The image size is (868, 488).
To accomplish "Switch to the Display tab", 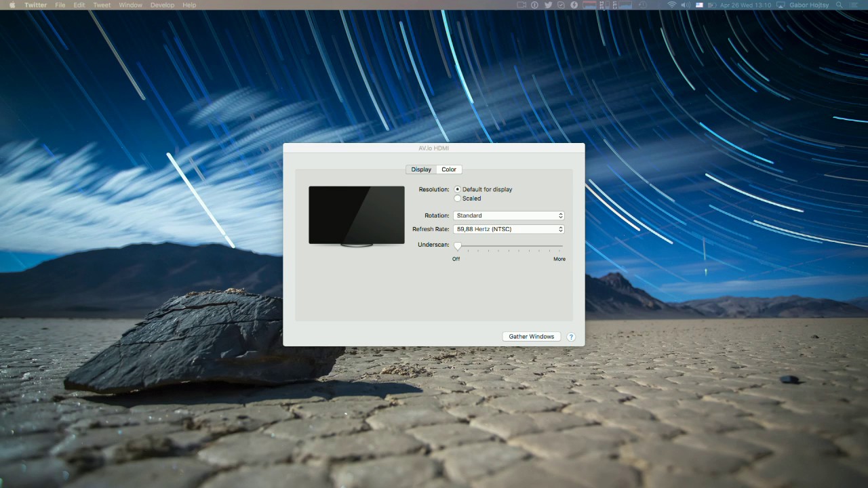I will coord(421,169).
